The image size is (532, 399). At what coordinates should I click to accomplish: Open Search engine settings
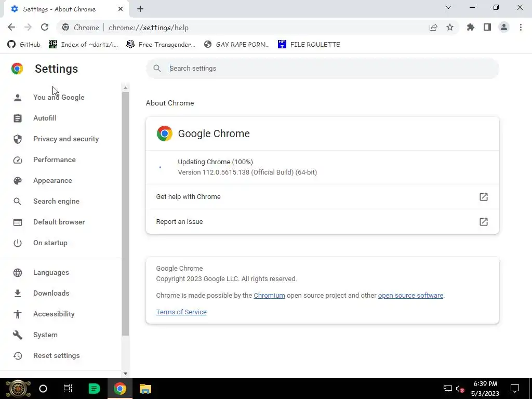56,201
